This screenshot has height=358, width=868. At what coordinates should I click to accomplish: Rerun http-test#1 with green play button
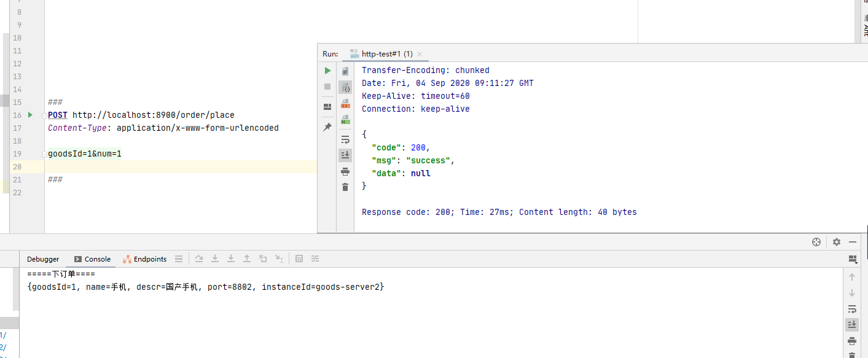tap(327, 71)
